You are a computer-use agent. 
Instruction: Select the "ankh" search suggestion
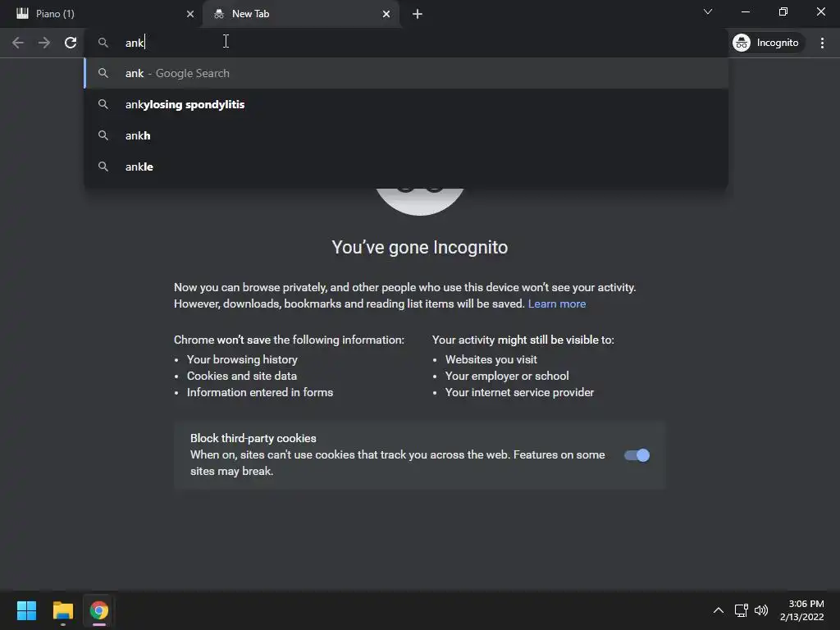[406, 135]
